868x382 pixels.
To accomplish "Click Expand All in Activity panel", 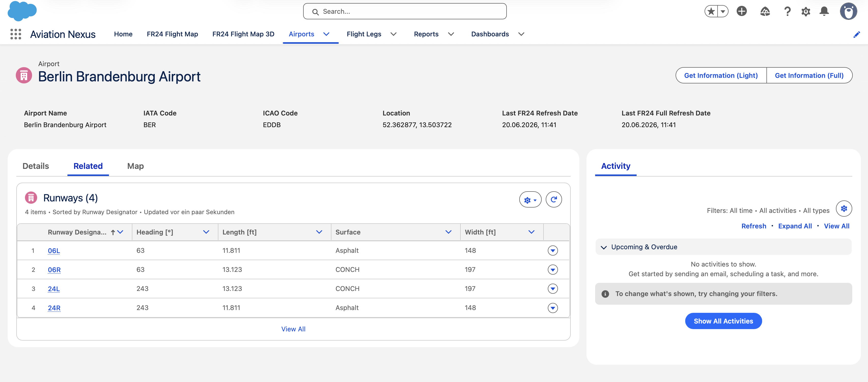I will click(795, 226).
